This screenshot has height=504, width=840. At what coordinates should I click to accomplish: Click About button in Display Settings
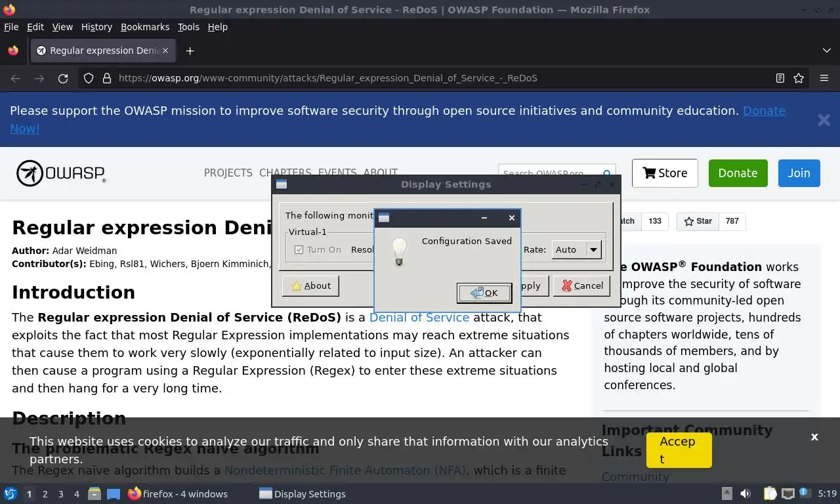pos(310,285)
